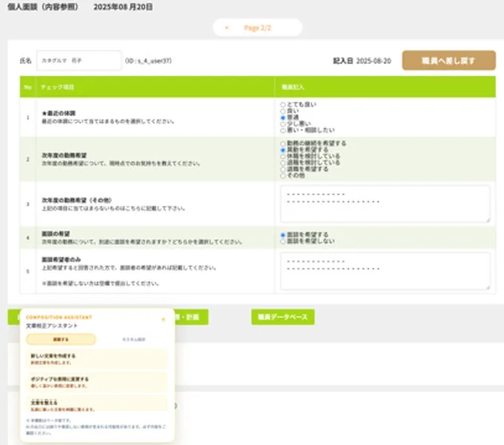504x445 pixels.
Task: Click the 個人面談(内容参照) page title
Action: [43, 7]
